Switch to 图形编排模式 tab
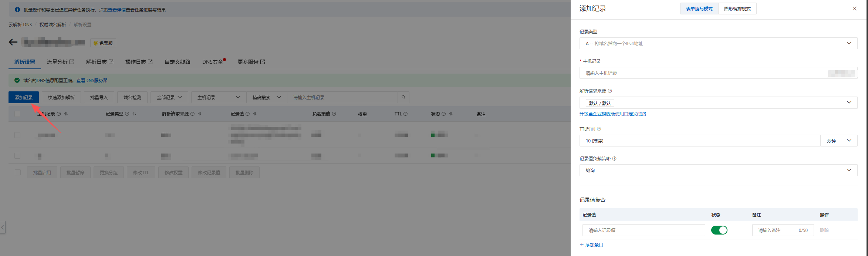Screen dimensions: 868x256 tap(737, 9)
